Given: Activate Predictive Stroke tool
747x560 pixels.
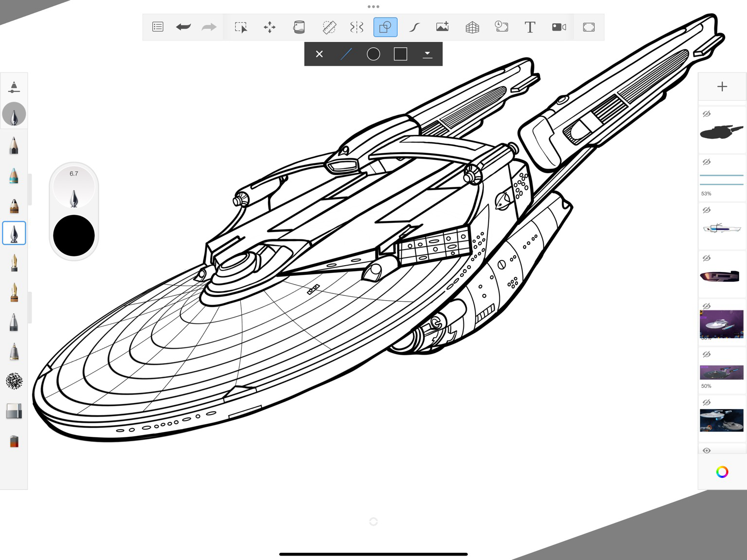Looking at the screenshot, I should (414, 27).
